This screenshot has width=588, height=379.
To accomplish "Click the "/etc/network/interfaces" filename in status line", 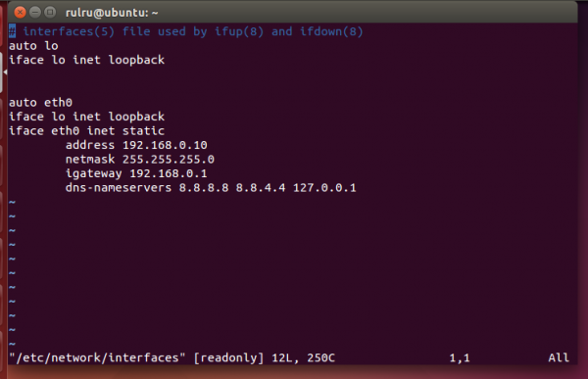I will pos(97,357).
